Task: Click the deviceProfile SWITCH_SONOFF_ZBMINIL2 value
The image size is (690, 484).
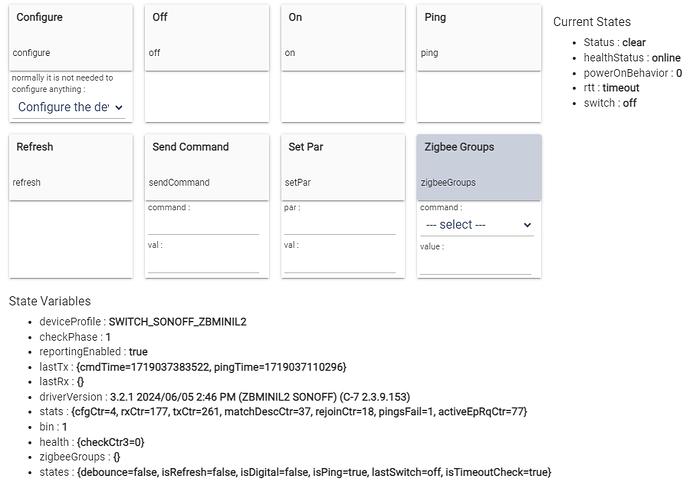Action: click(177, 322)
